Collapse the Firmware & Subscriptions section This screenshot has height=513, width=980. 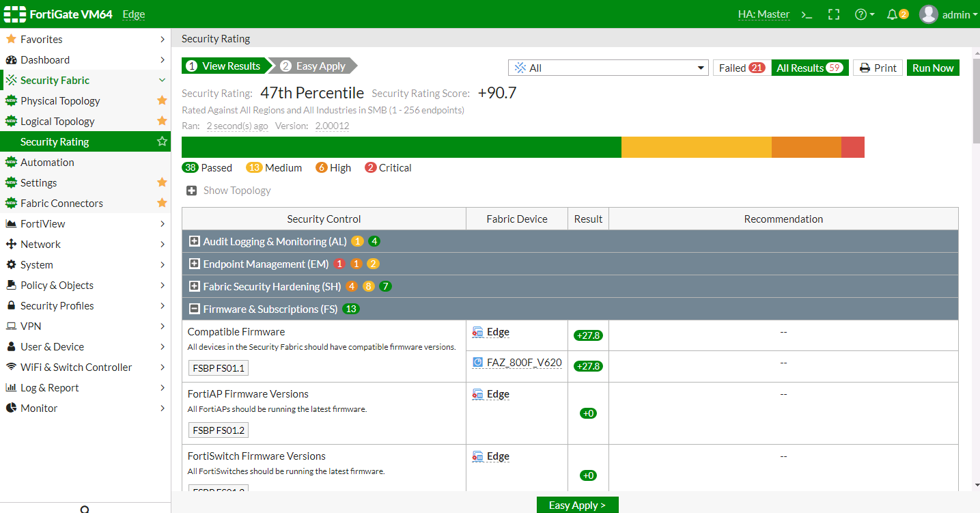[195, 309]
